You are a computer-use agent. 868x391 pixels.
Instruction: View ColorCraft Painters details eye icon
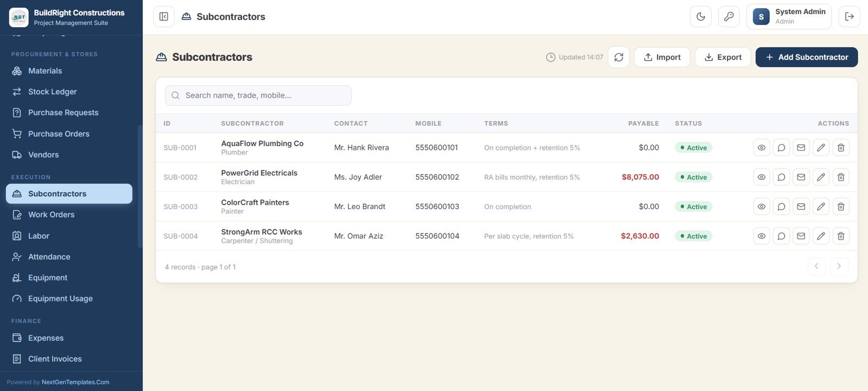[762, 206]
